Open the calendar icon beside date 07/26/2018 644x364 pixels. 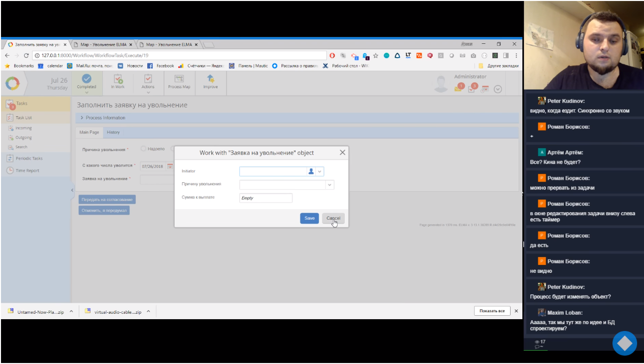point(170,166)
